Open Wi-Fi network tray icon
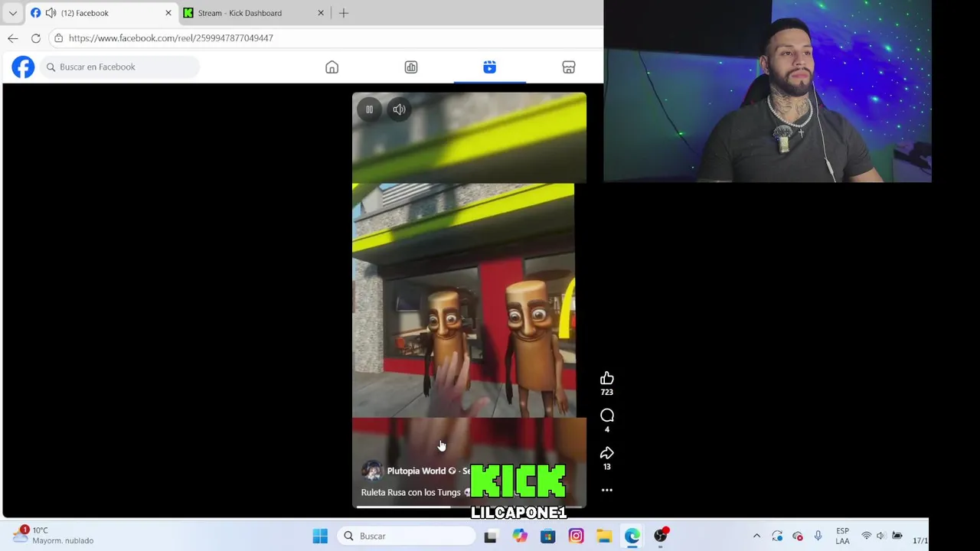 click(867, 536)
